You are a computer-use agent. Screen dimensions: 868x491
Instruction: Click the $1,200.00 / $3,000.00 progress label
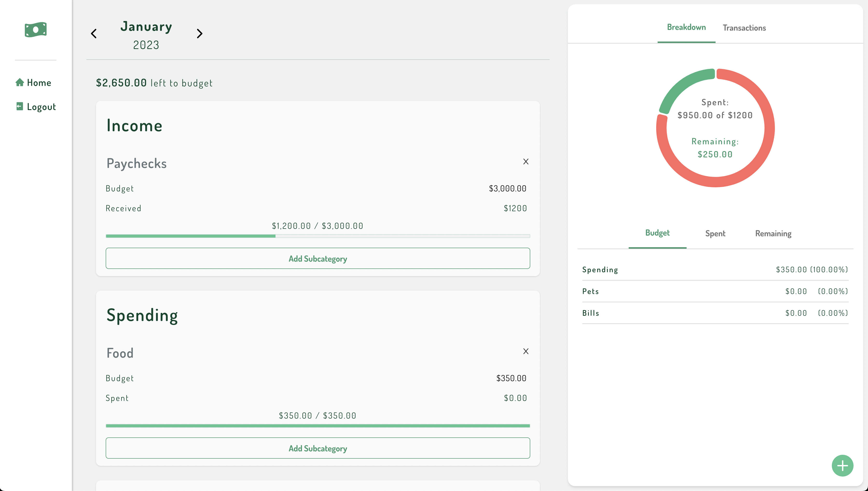(x=317, y=226)
